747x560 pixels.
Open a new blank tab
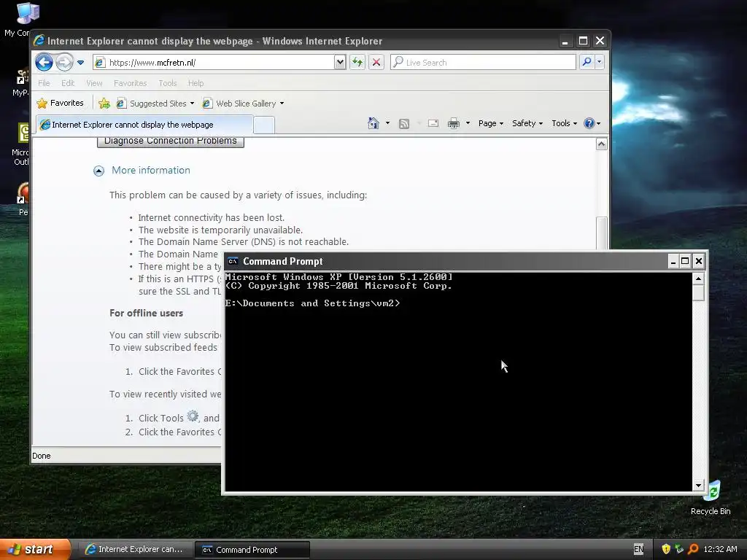pyautogui.click(x=264, y=125)
